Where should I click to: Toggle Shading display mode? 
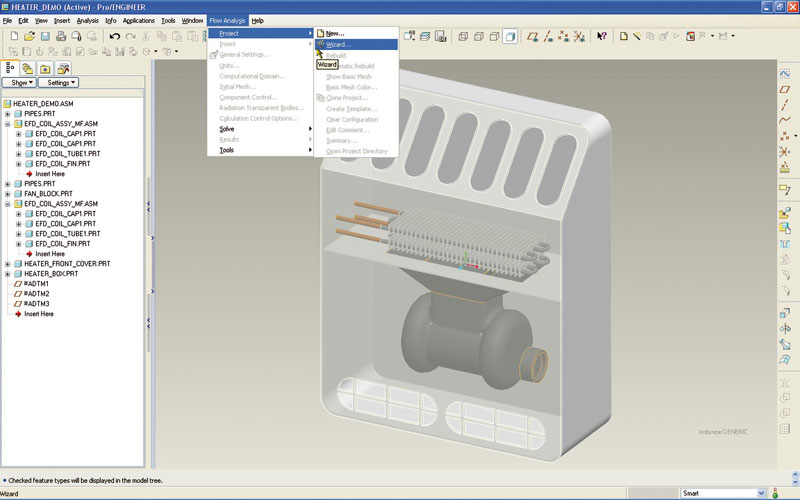(x=510, y=36)
